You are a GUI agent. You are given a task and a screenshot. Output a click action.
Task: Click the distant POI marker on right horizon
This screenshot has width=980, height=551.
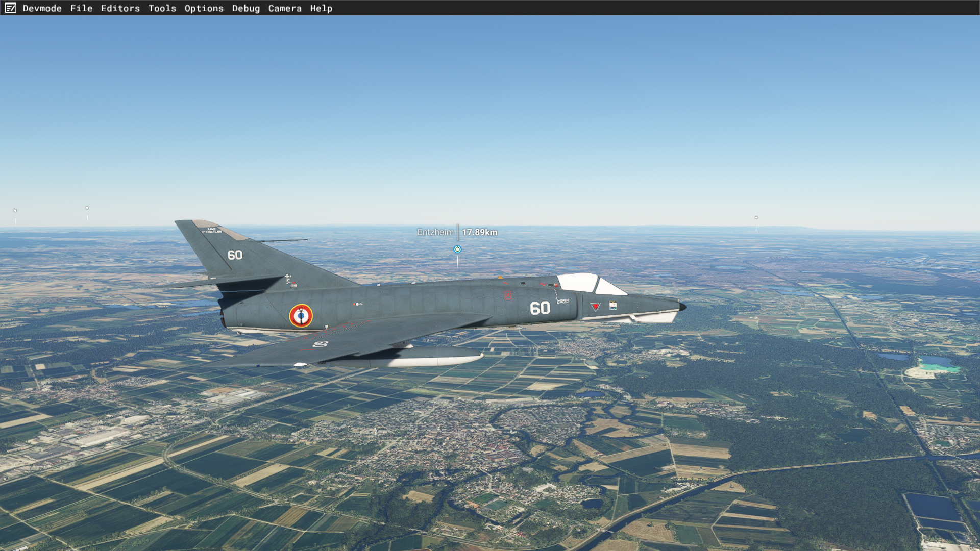click(x=756, y=218)
